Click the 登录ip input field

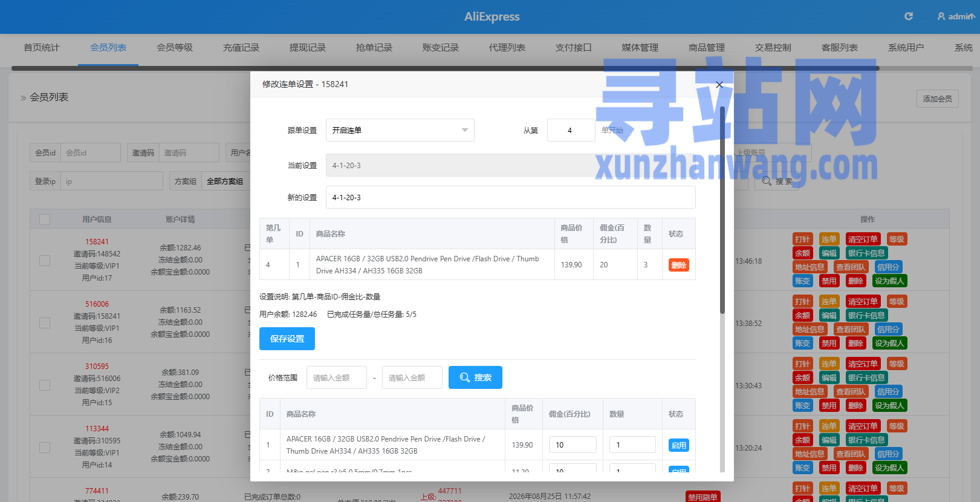(x=112, y=181)
